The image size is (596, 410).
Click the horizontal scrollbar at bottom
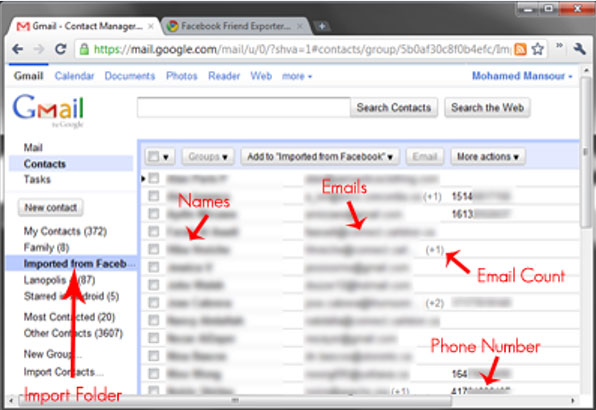tap(235, 401)
